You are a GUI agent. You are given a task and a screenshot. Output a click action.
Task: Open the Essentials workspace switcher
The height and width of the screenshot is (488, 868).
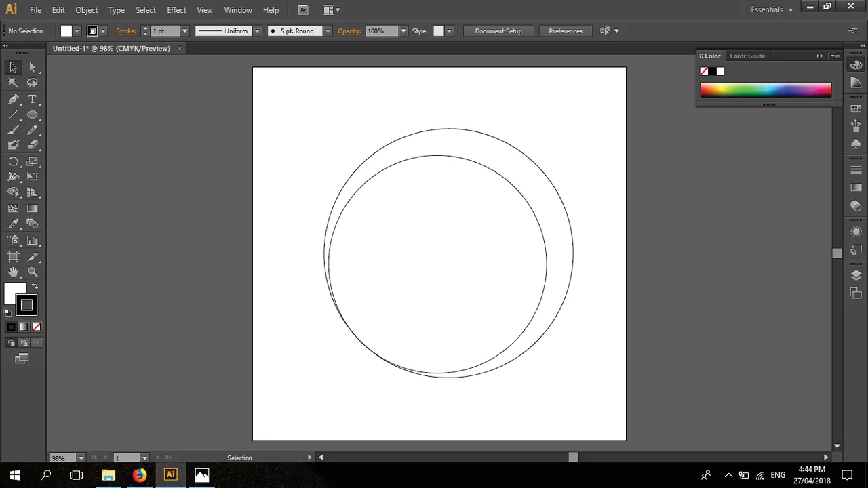(x=772, y=10)
